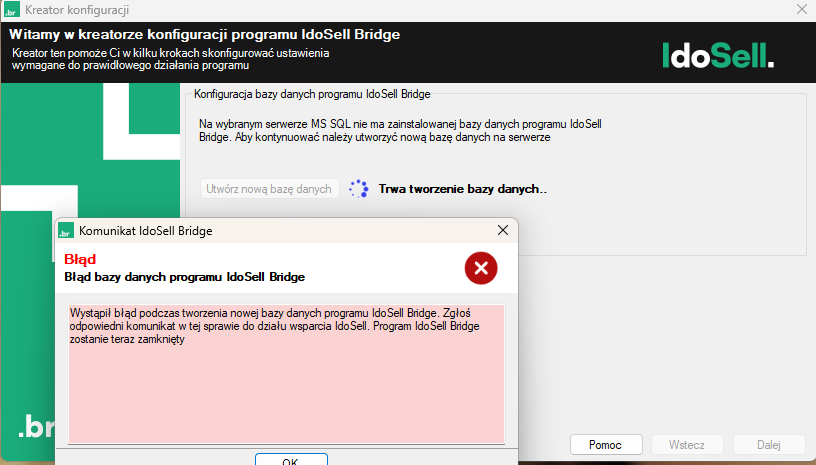Image resolution: width=816 pixels, height=465 pixels.
Task: Click the IdoSell logo in the header
Action: pyautogui.click(x=718, y=55)
